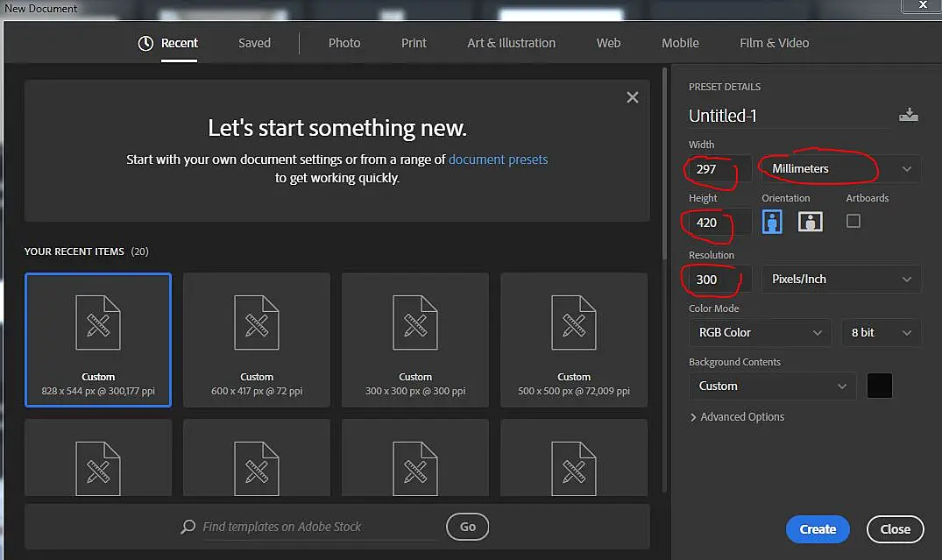Enable the Artboards checkbox
Viewport: 942px width, 560px height.
click(853, 221)
